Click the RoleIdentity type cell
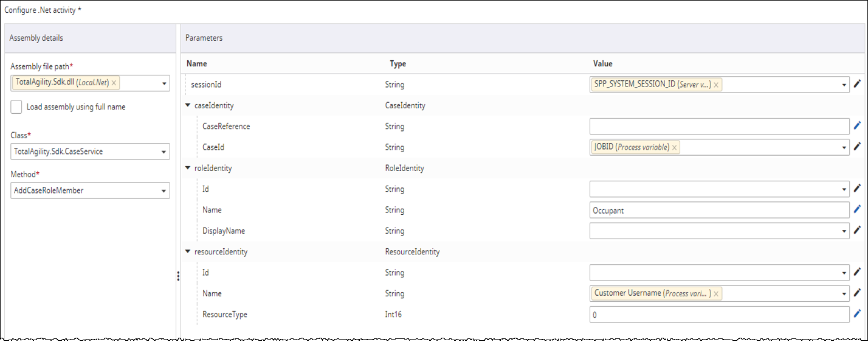 click(x=405, y=168)
